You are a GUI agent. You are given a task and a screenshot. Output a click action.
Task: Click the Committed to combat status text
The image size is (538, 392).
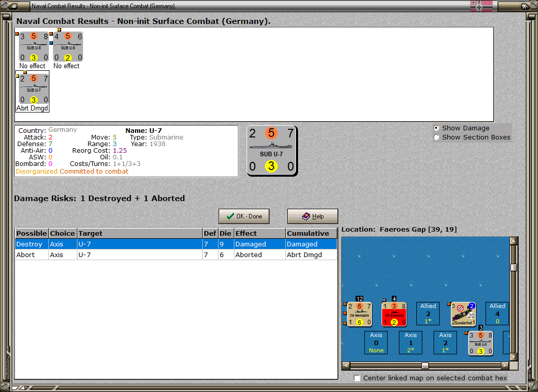click(x=94, y=171)
